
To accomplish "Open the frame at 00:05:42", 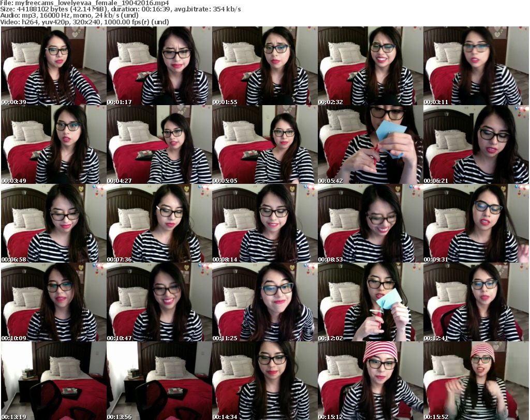I will (x=370, y=144).
